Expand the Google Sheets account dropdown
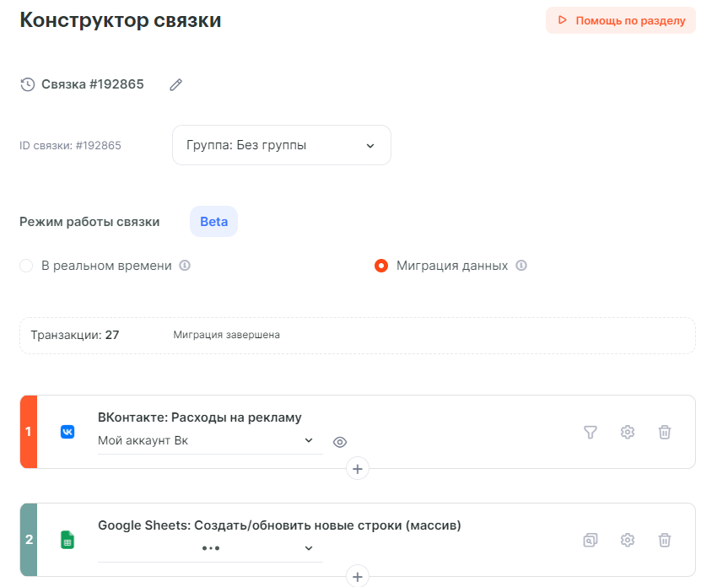Viewport: 728px width, 587px height. [x=209, y=548]
